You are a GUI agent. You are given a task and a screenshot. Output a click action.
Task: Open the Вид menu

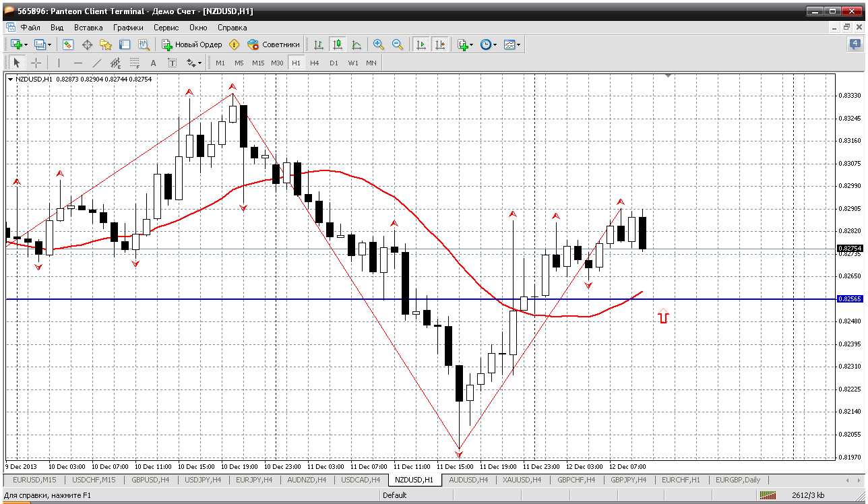click(x=57, y=28)
